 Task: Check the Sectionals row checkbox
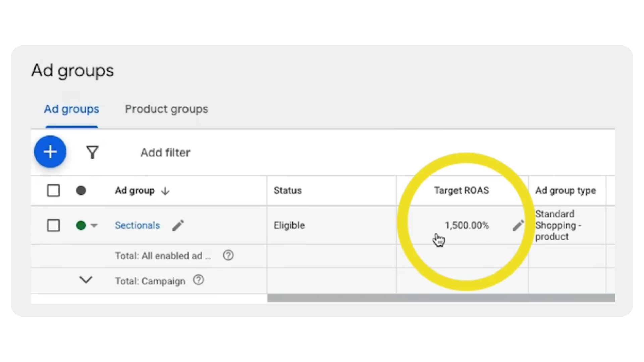[54, 225]
